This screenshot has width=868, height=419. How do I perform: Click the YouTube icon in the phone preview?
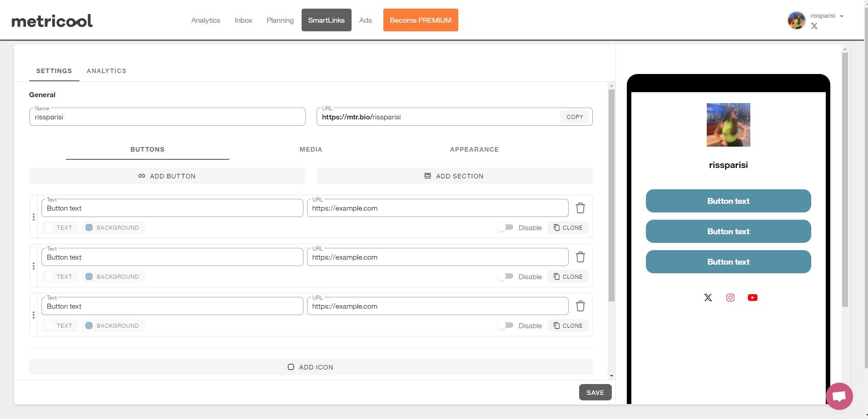click(752, 298)
